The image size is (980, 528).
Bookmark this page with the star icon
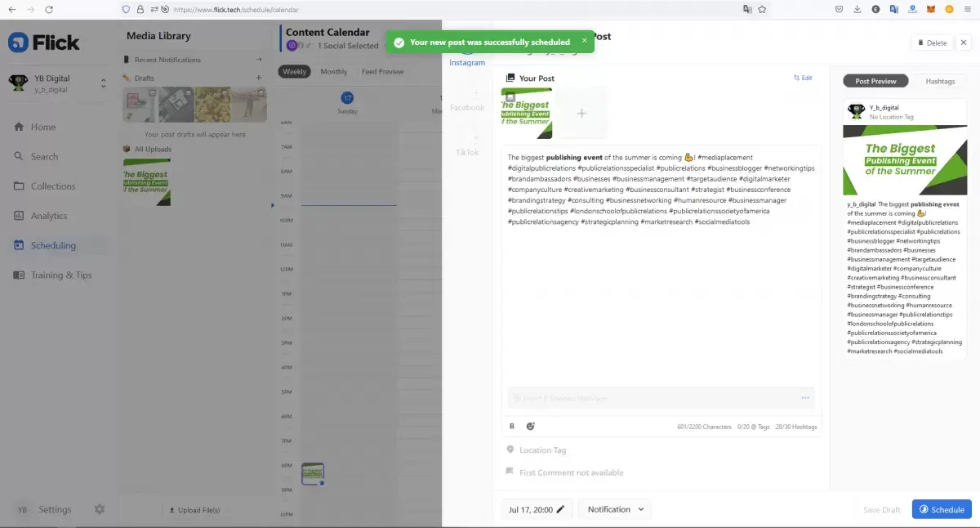pos(762,9)
